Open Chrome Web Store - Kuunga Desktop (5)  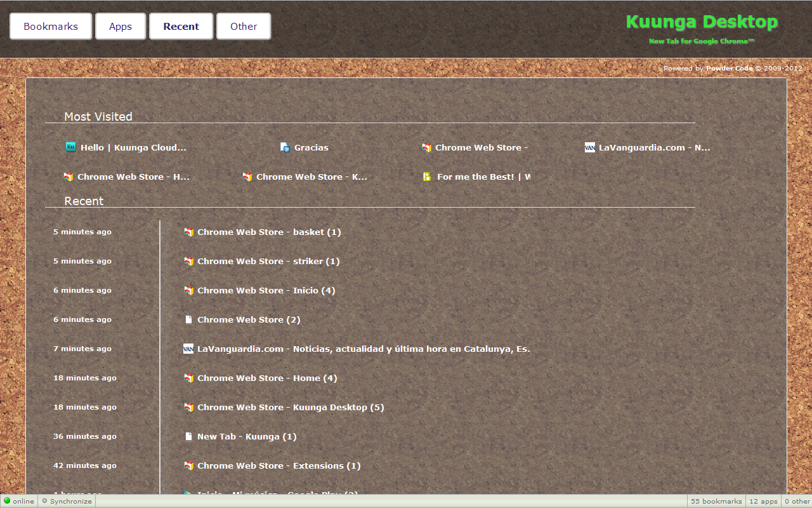tap(291, 407)
